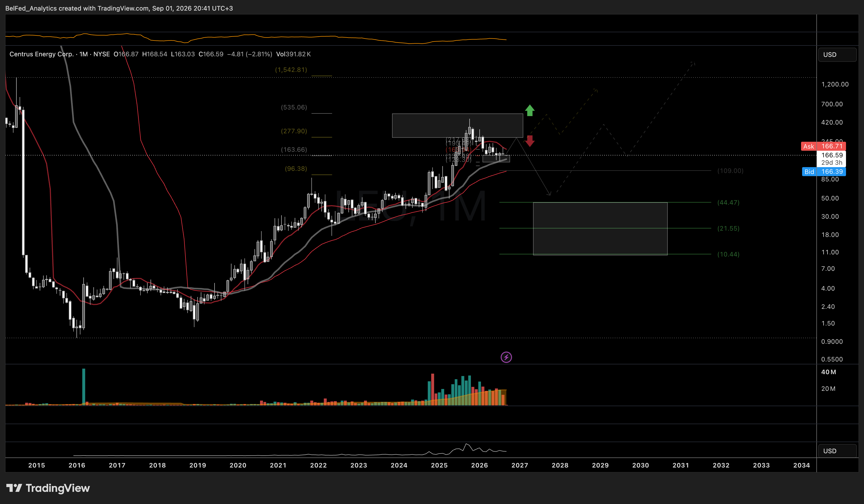Click the Bid 166.39 price label
The width and height of the screenshot is (864, 504).
(824, 172)
